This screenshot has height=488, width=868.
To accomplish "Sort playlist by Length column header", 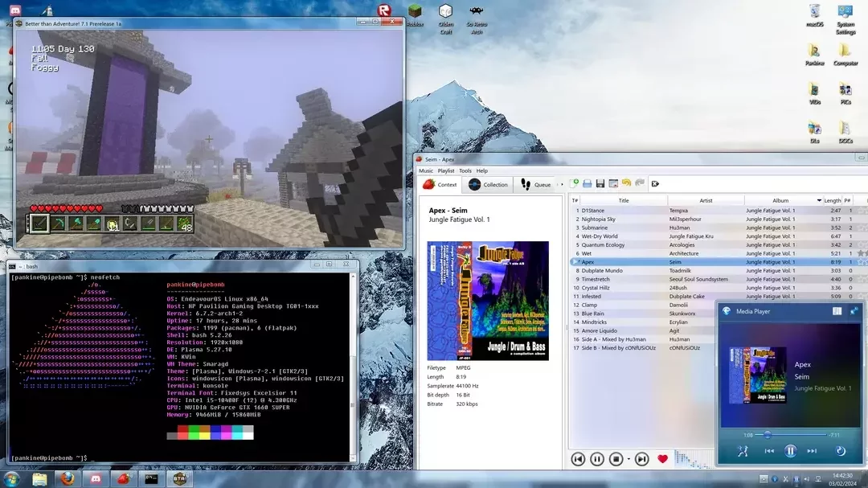I will click(x=832, y=200).
